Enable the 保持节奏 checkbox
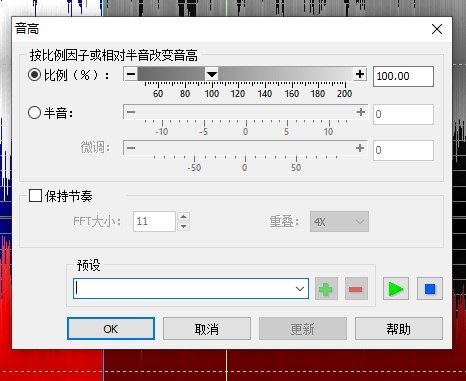Screen dimensions: 466x381 [x=35, y=196]
